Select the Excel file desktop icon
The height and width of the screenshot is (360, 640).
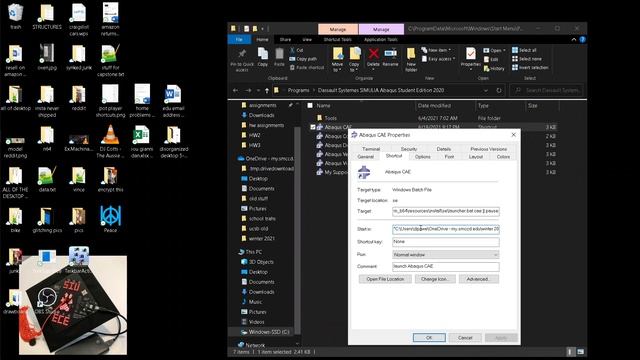tap(141, 142)
